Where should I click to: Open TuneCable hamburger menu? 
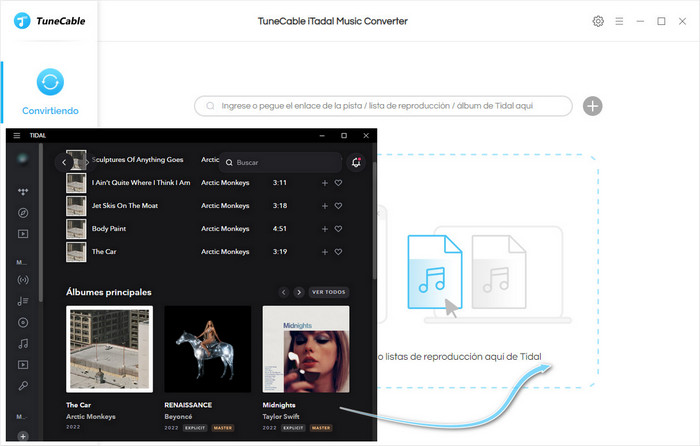coord(619,21)
